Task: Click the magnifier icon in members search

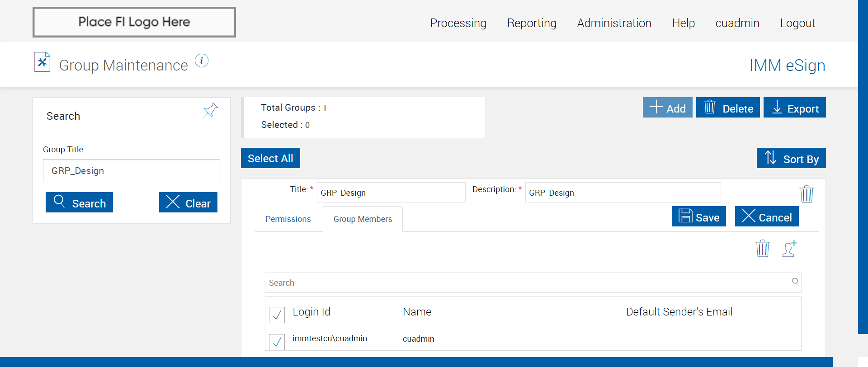Action: [x=795, y=282]
